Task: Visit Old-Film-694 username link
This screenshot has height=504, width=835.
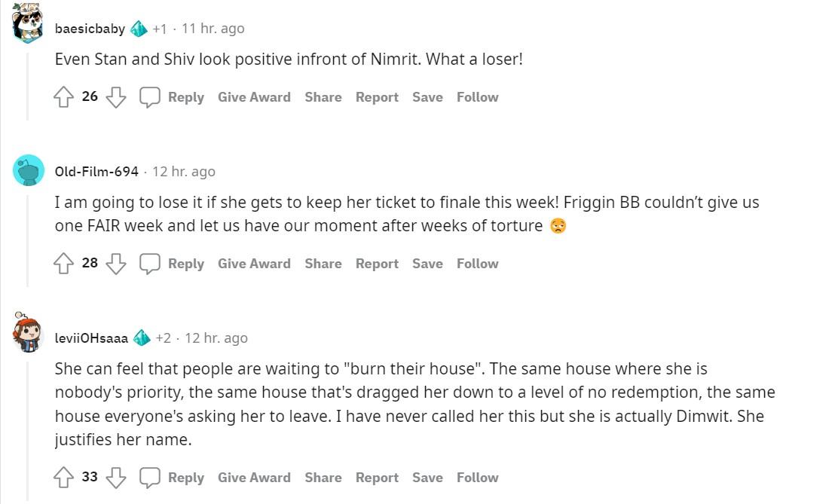Action: click(x=96, y=172)
